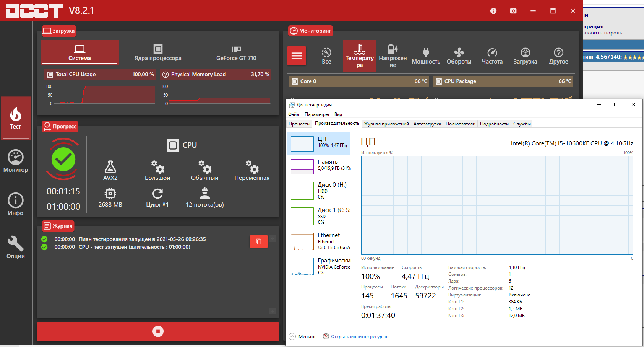The image size is (644, 347).
Task: Open the Монитор section in OCCT sidebar
Action: pos(16,161)
